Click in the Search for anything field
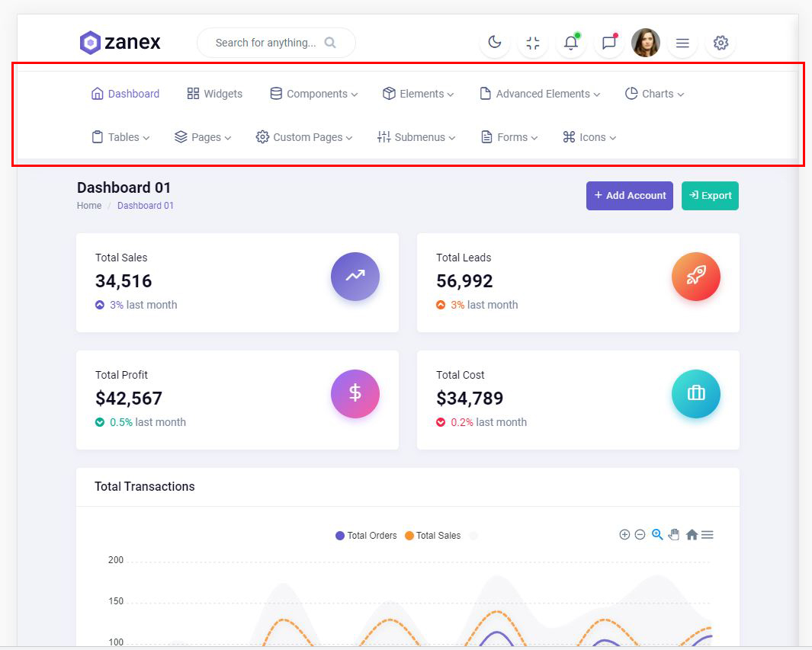 point(265,43)
